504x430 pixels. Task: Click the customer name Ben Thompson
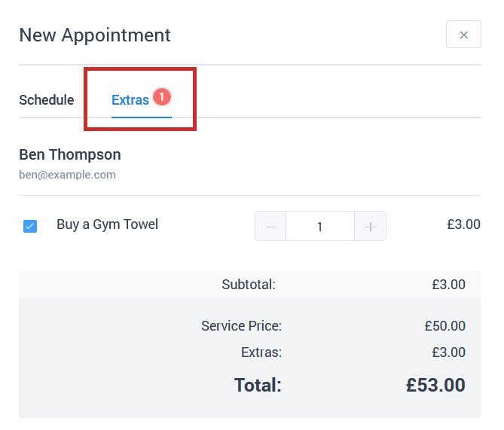(70, 154)
